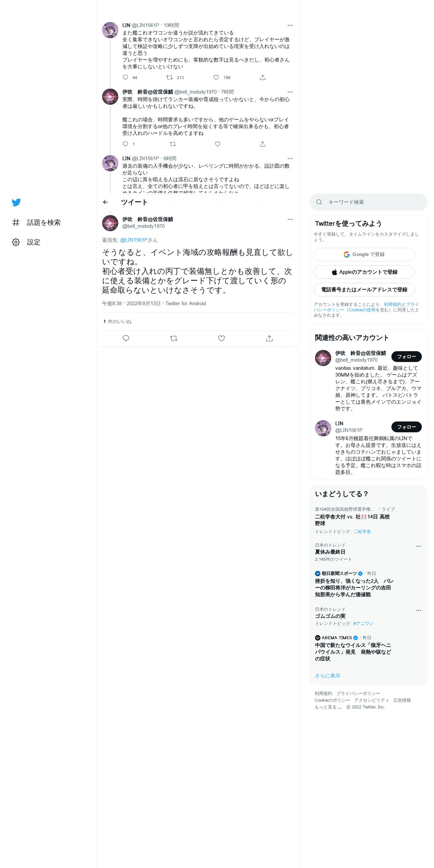Retweet LIN's tweet showing 213 retweets
This screenshot has height=868, width=434.
click(169, 77)
